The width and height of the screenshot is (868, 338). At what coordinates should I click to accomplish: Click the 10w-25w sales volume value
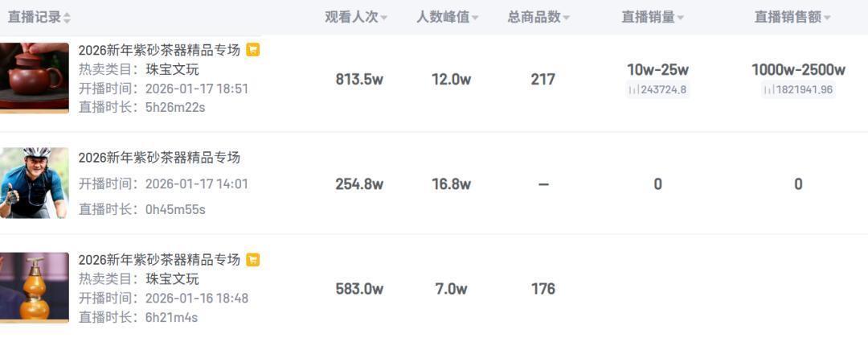(x=657, y=70)
